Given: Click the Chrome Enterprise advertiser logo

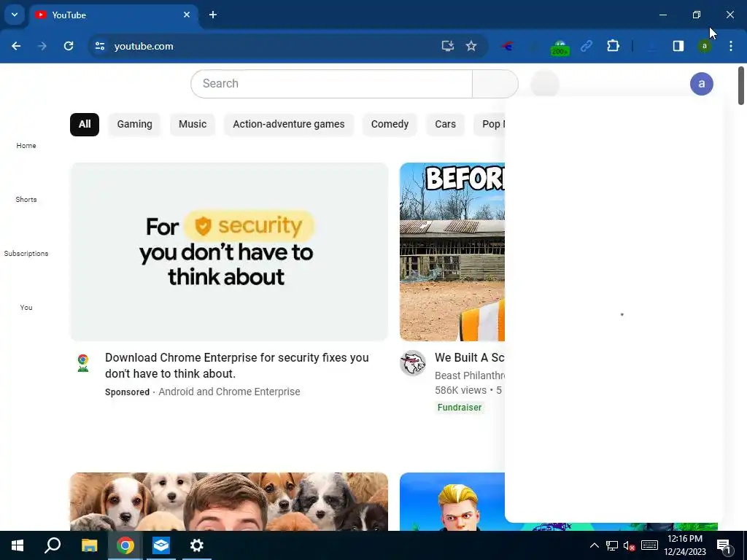Looking at the screenshot, I should coord(83,363).
